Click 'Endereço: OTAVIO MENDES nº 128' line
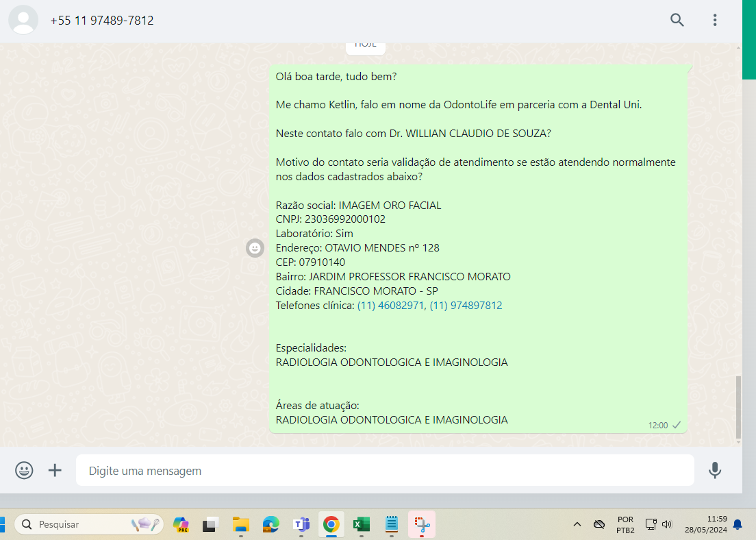 (357, 248)
